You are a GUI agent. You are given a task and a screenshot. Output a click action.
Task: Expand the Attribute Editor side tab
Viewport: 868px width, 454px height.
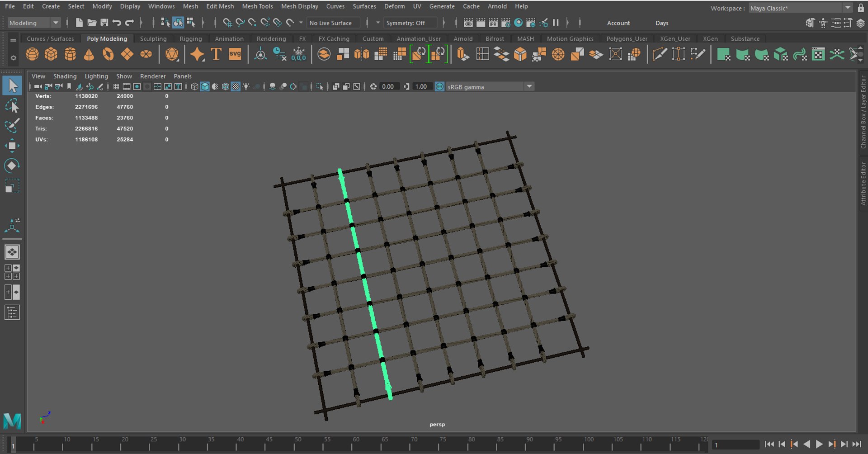click(x=863, y=183)
